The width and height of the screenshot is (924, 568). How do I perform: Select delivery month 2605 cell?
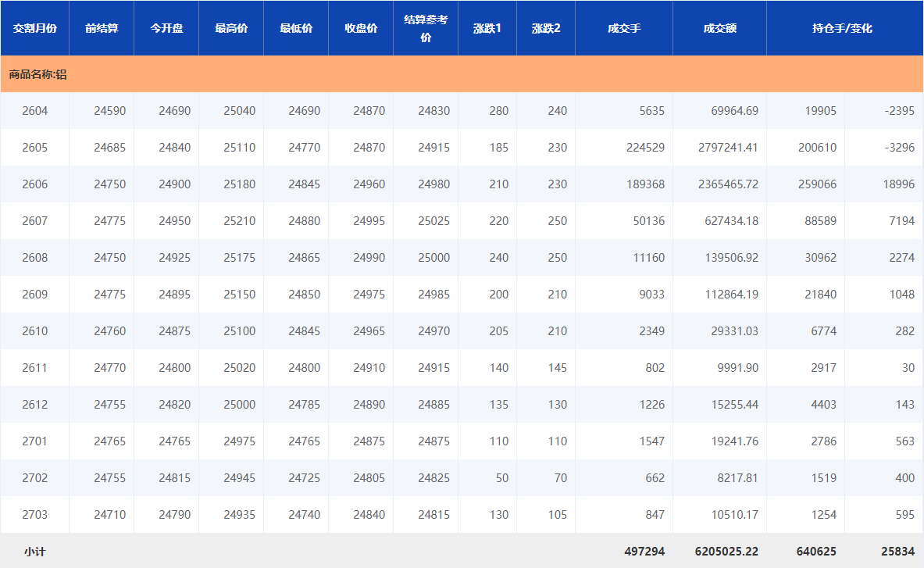pyautogui.click(x=35, y=148)
